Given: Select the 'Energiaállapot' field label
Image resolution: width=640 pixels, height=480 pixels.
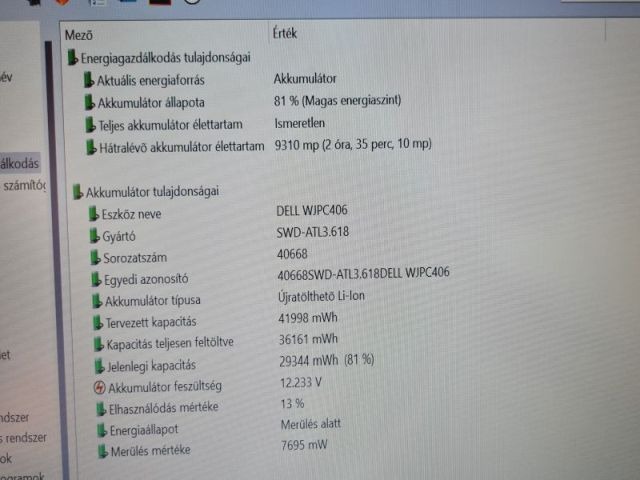Looking at the screenshot, I should pos(144,430).
